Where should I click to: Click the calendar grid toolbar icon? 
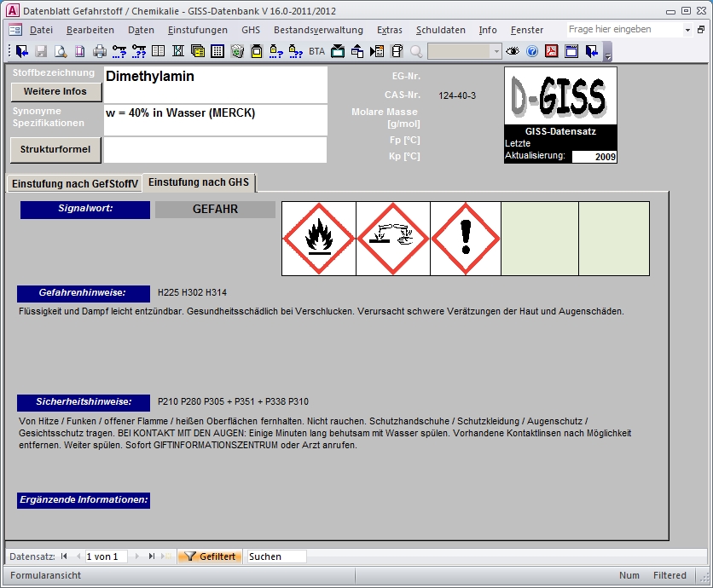[x=217, y=51]
